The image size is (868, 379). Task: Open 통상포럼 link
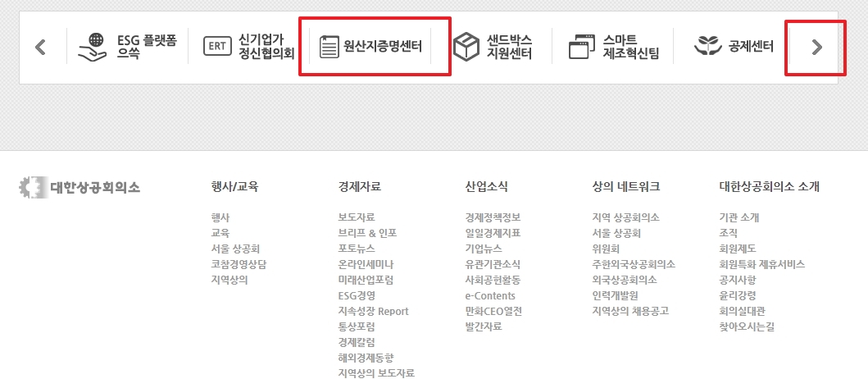pyautogui.click(x=356, y=326)
